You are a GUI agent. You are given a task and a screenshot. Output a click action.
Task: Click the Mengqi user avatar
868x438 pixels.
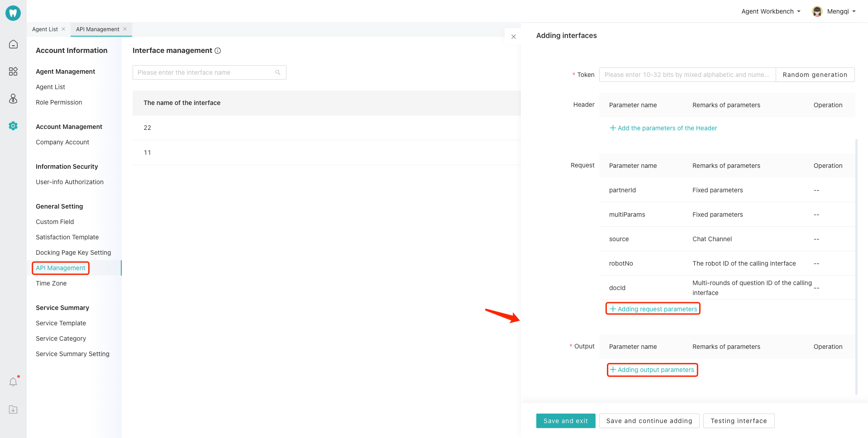tap(817, 11)
